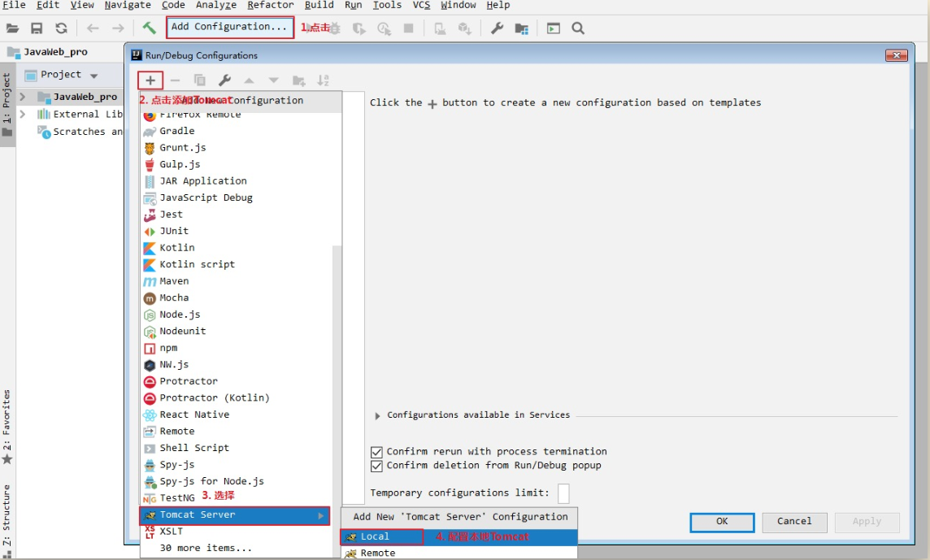
Task: Open the Refactor menu
Action: (271, 5)
